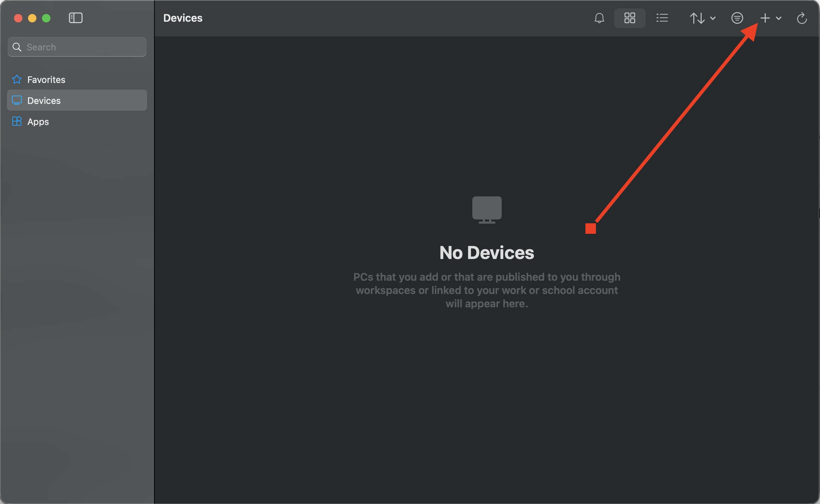
Task: Click the plus add button
Action: coord(765,18)
